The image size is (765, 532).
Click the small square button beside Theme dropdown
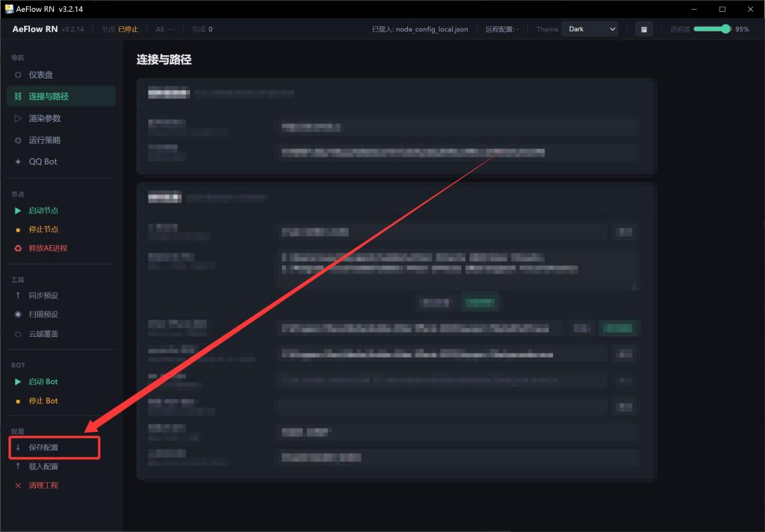click(x=643, y=29)
